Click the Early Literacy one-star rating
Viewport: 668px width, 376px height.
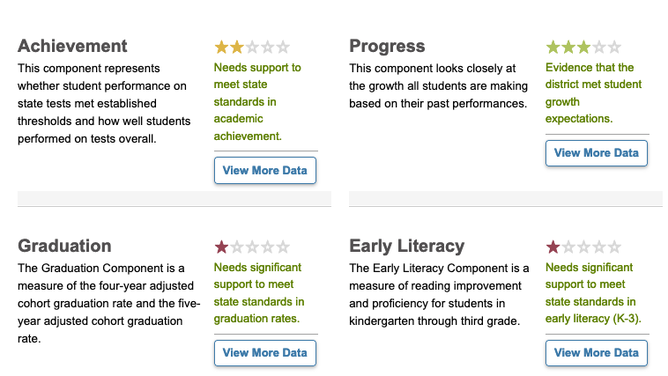(x=584, y=247)
